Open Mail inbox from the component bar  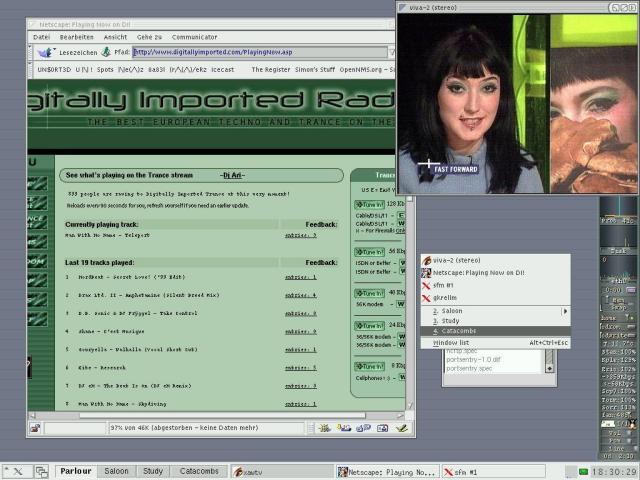coord(344,428)
